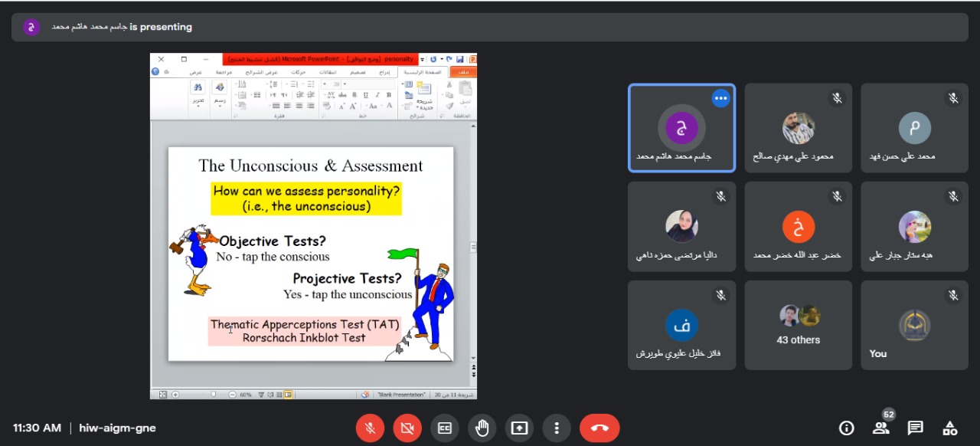Click the PowerPoint save icon
Viewport: 980px width, 446px height.
tap(459, 59)
